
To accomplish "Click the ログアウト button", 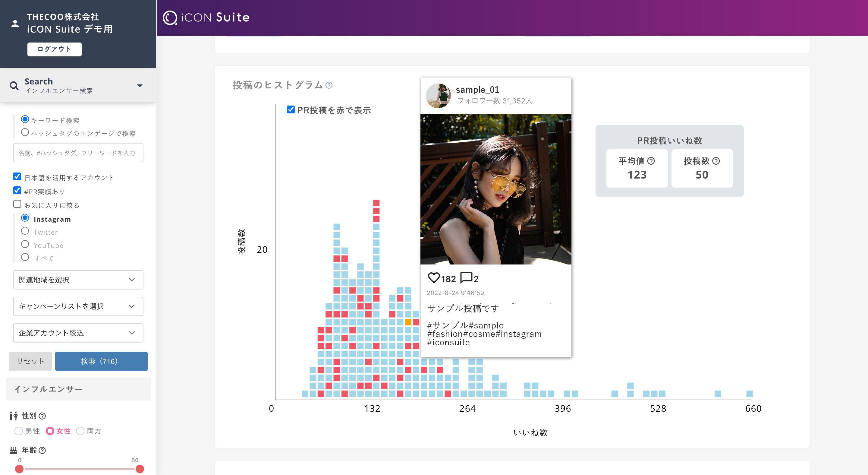I will [54, 49].
